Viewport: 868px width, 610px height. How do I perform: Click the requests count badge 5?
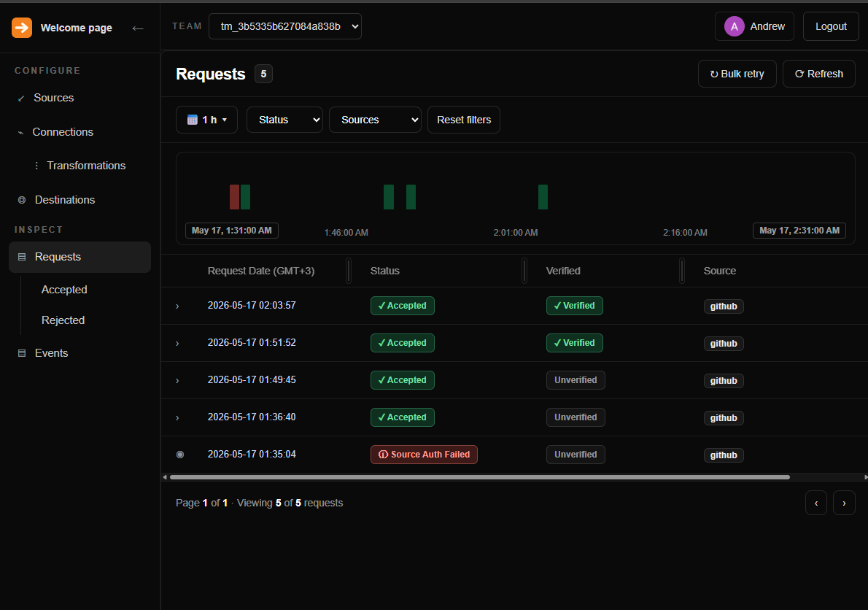263,74
